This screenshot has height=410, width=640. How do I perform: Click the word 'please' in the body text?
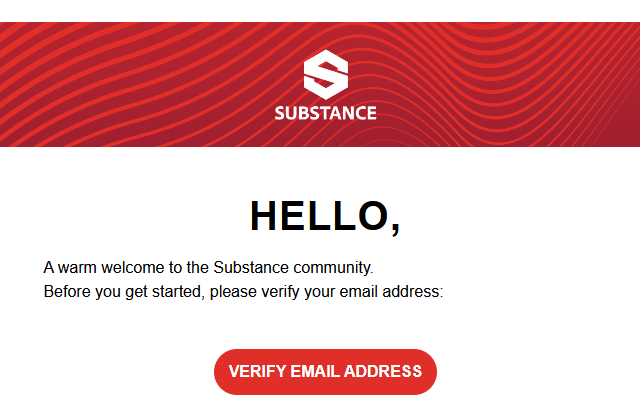click(233, 293)
